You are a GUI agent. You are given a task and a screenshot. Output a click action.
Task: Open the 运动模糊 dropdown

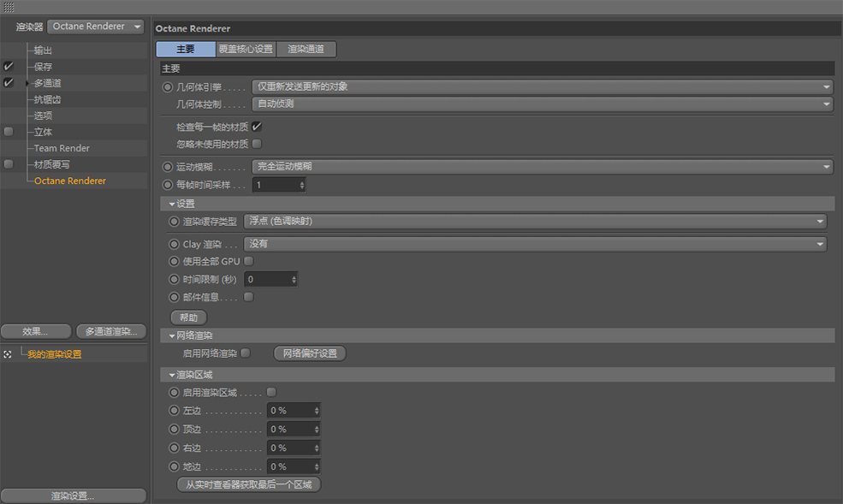(x=543, y=167)
